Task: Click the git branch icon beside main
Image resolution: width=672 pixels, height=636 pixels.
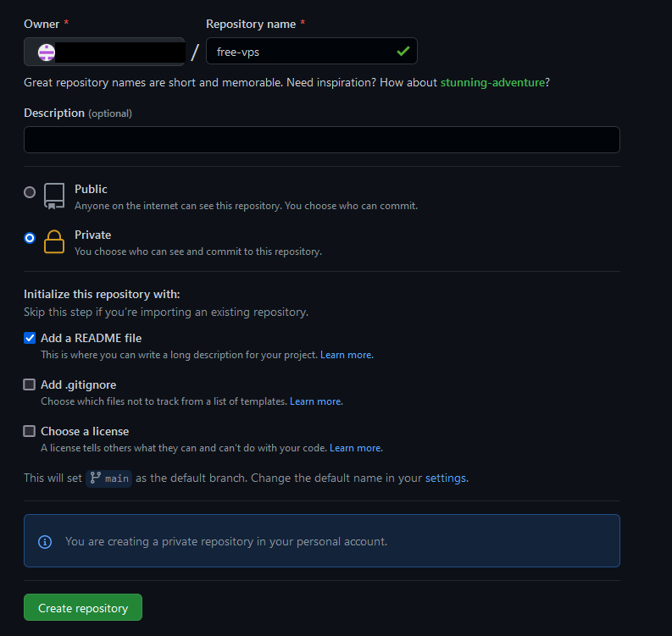Action: (95, 478)
